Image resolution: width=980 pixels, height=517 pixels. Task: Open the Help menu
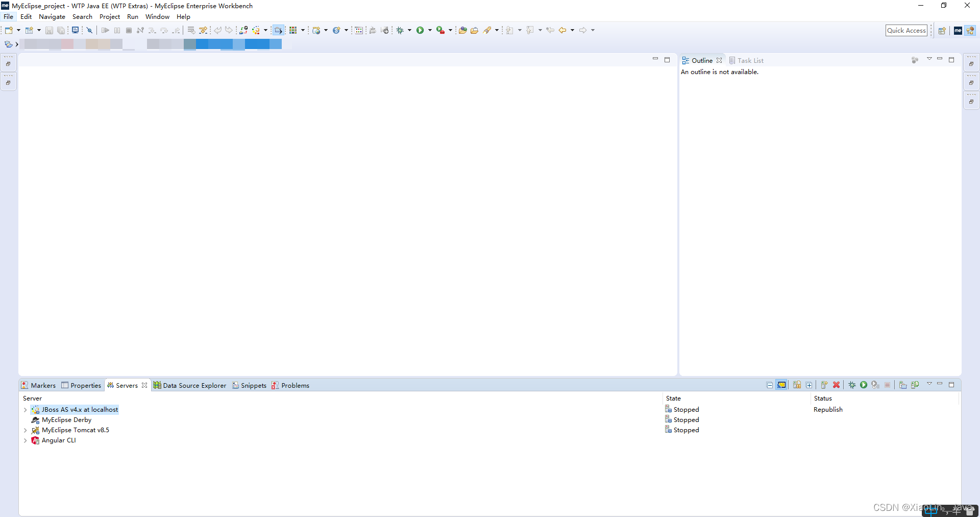pyautogui.click(x=183, y=17)
